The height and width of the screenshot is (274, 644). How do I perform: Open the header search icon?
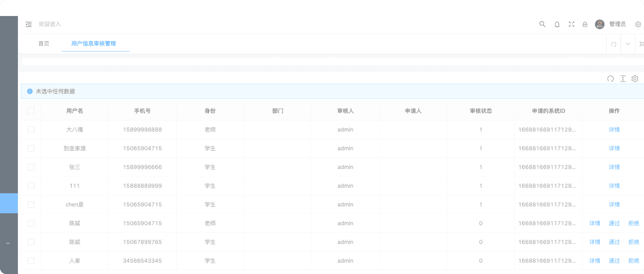coord(542,24)
